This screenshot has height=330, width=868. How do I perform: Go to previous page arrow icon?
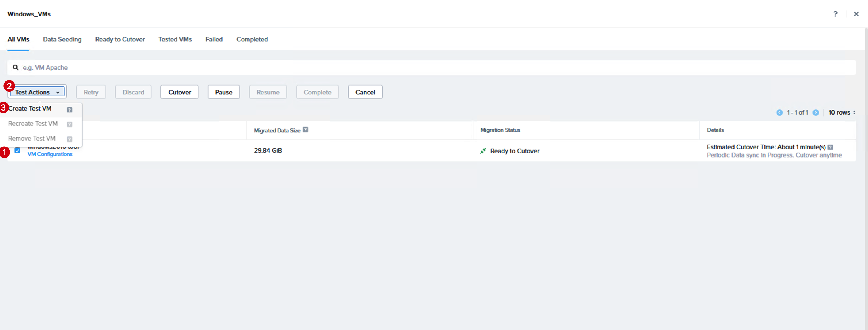[x=779, y=113]
